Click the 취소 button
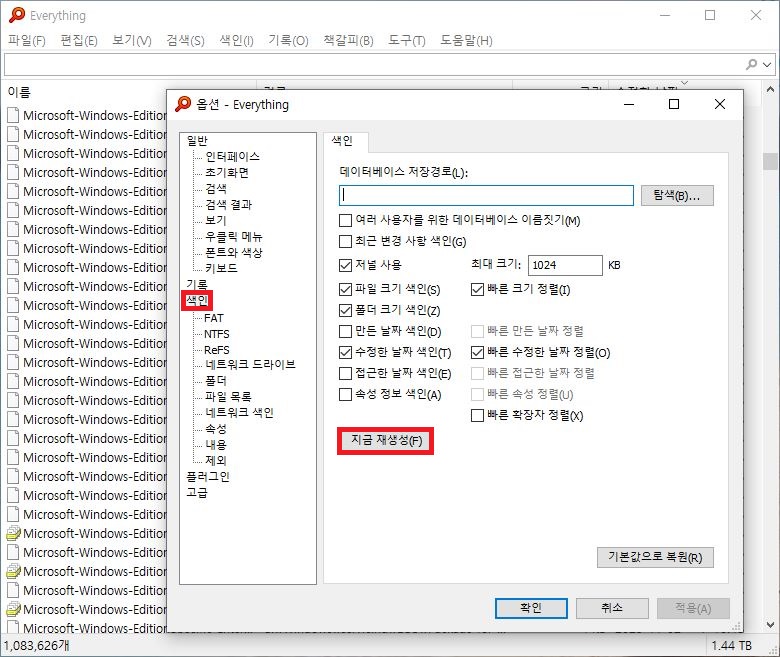Image resolution: width=780 pixels, height=657 pixels. 612,608
